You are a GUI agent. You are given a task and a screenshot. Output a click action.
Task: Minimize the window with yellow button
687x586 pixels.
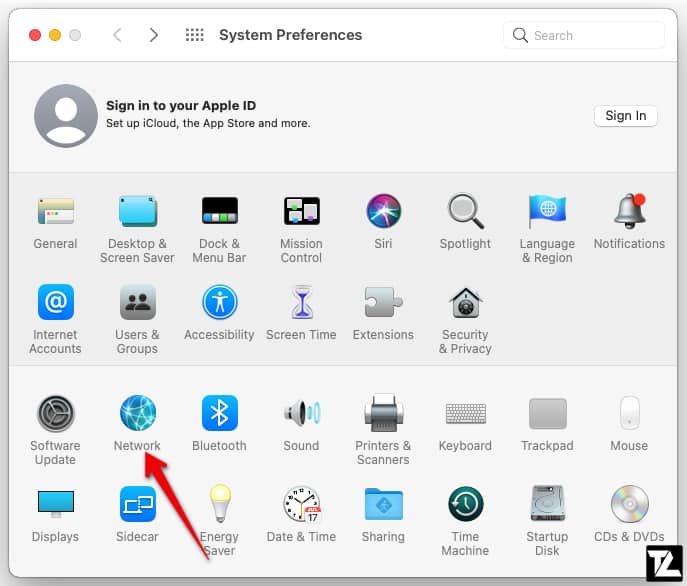point(55,35)
